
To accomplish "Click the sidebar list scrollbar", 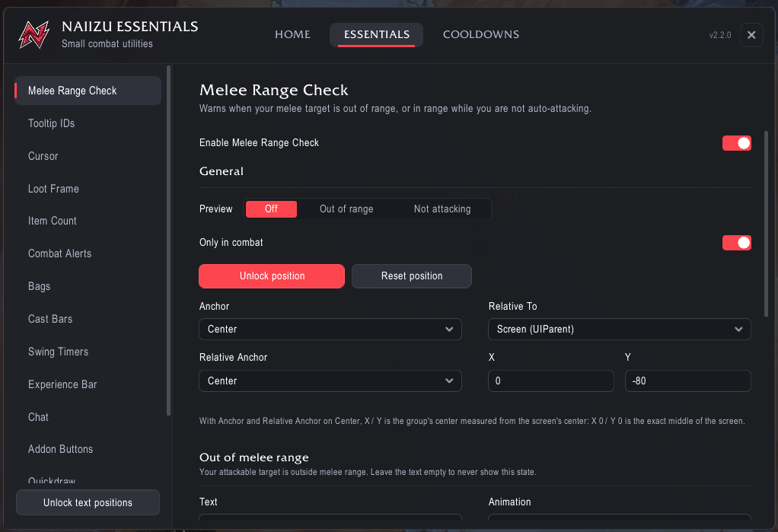I will tap(169, 241).
